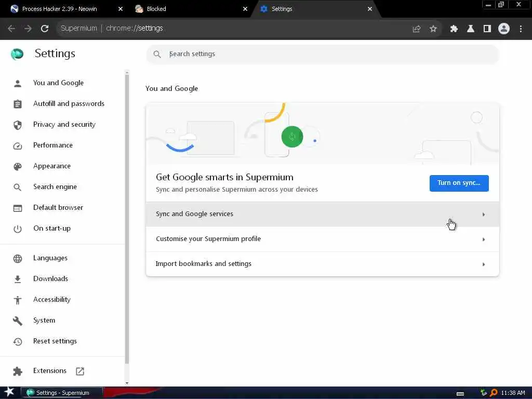Switch to the Blocked tab
Screen dimensions: 532x399
(191, 9)
